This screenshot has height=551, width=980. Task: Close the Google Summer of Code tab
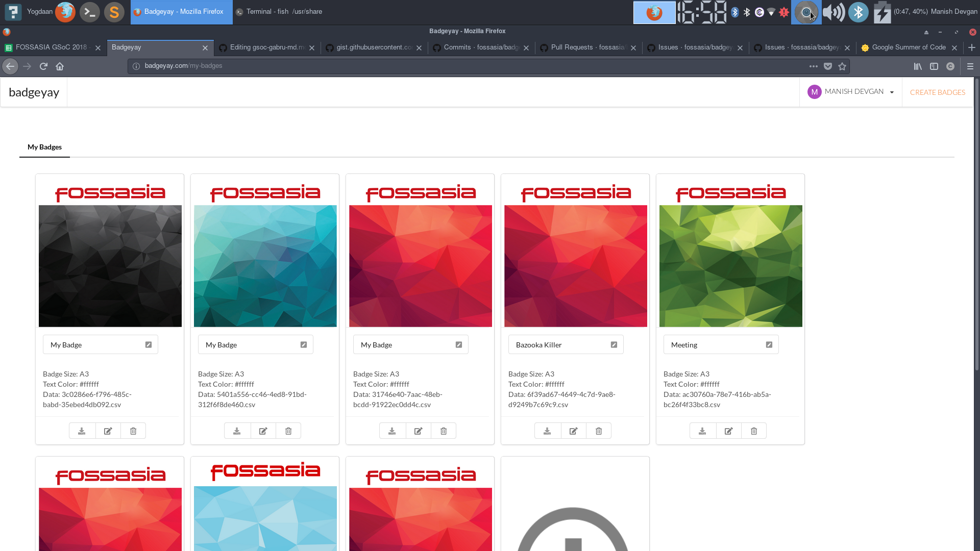tap(954, 48)
